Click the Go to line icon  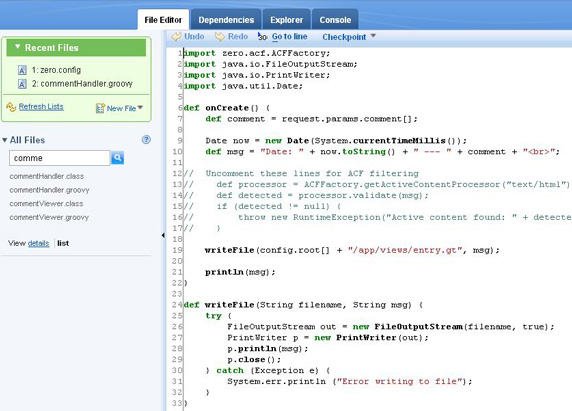(263, 36)
